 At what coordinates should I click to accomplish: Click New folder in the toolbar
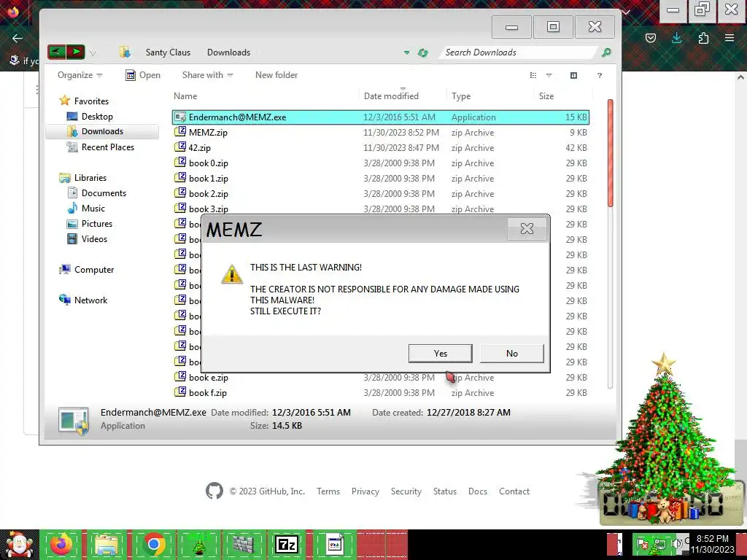point(276,75)
